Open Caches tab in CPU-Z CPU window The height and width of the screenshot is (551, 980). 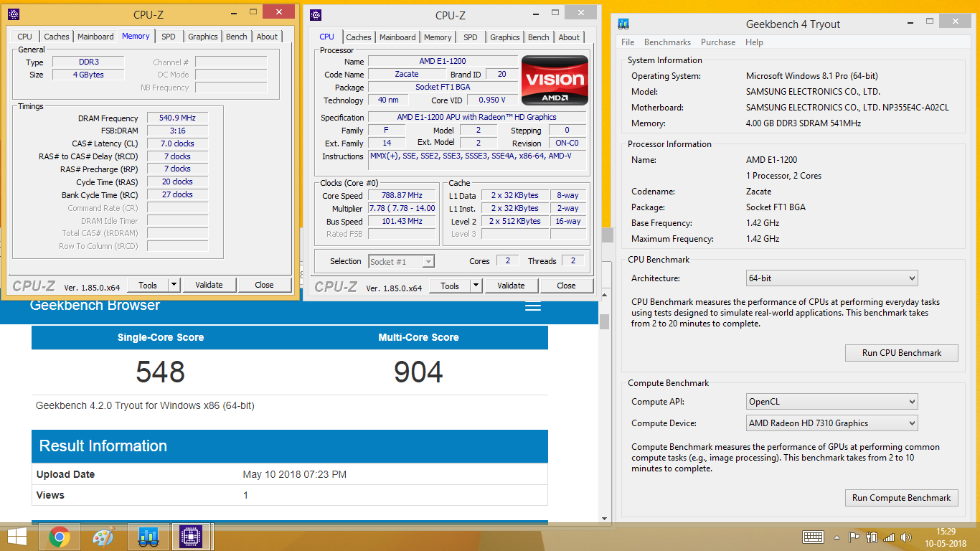pyautogui.click(x=359, y=37)
